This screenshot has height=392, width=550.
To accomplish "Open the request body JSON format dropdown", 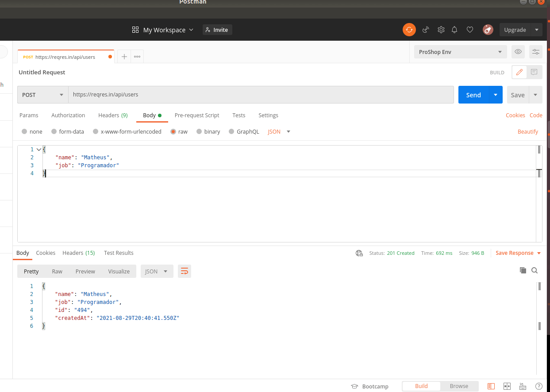I will pos(279,131).
